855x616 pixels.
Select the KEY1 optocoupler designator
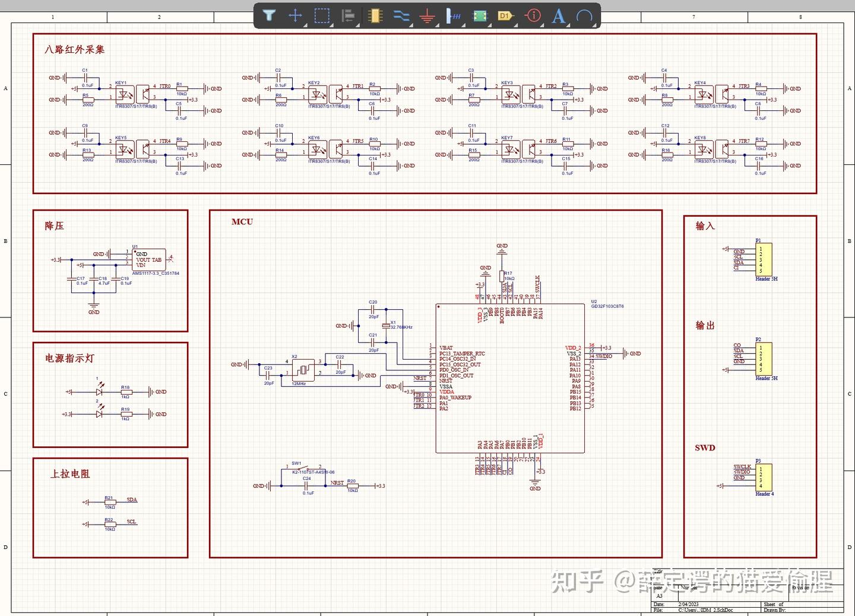pos(121,83)
